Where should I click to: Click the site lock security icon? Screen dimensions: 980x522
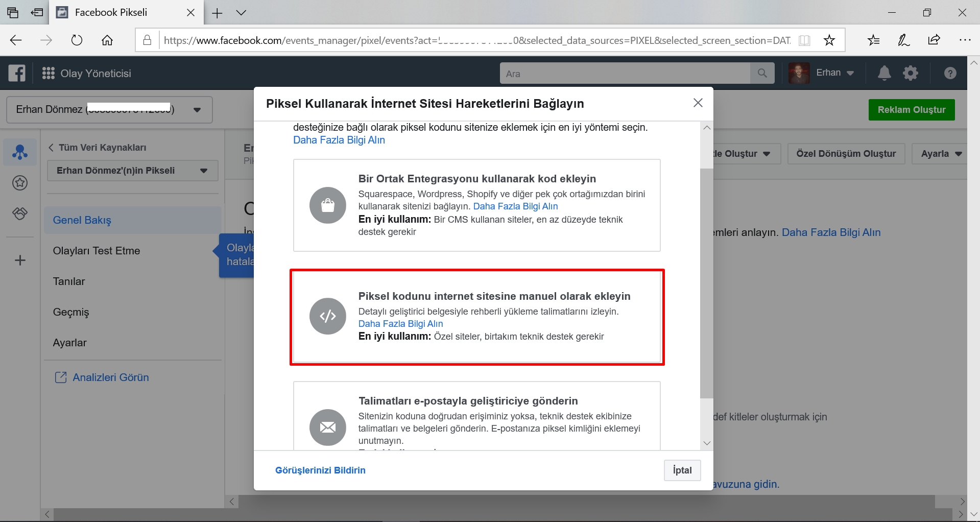[x=147, y=40]
